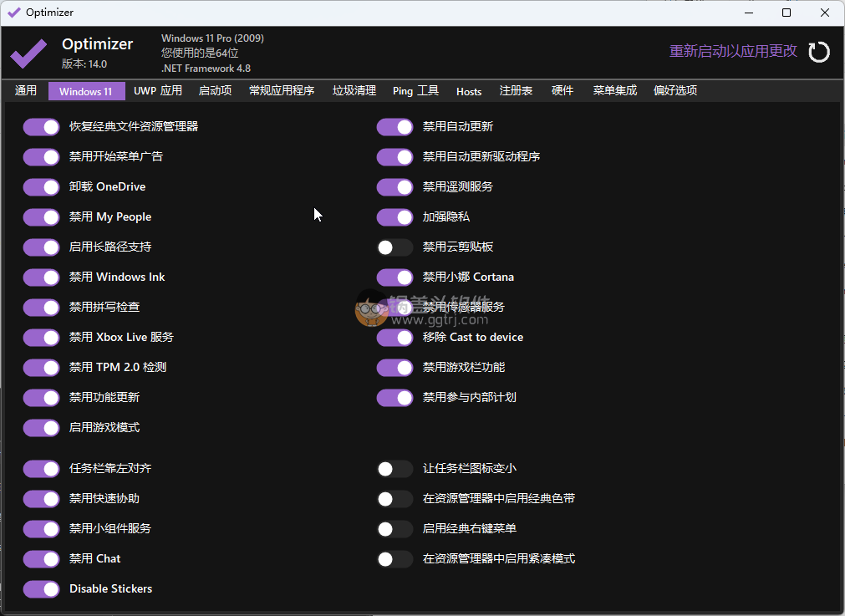The image size is (845, 616).
Task: Switch to the UWP 应用 tab
Action: click(x=158, y=90)
